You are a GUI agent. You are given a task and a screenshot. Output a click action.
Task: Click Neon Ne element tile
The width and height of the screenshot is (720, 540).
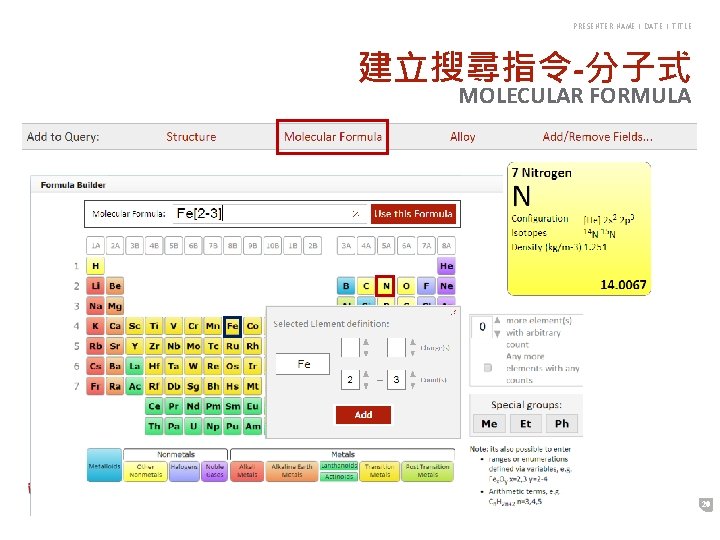446,286
